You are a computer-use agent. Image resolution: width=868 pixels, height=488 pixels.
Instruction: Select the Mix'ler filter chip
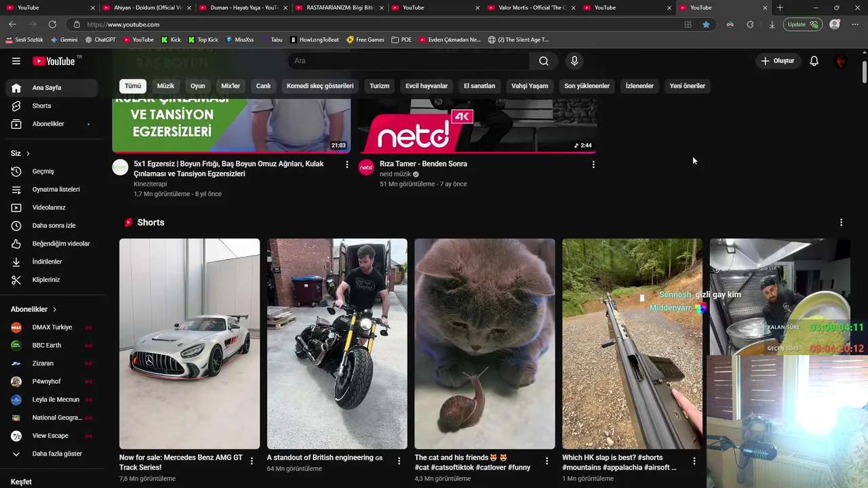click(231, 86)
